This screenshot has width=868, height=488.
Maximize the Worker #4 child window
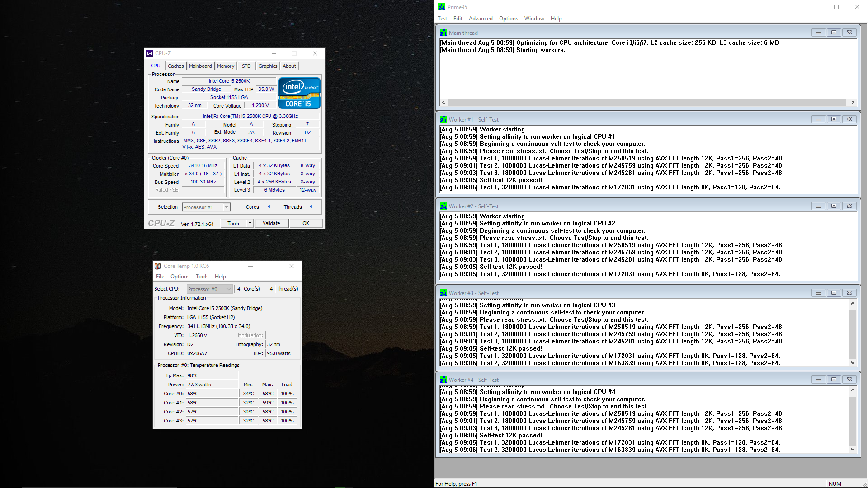click(x=834, y=380)
